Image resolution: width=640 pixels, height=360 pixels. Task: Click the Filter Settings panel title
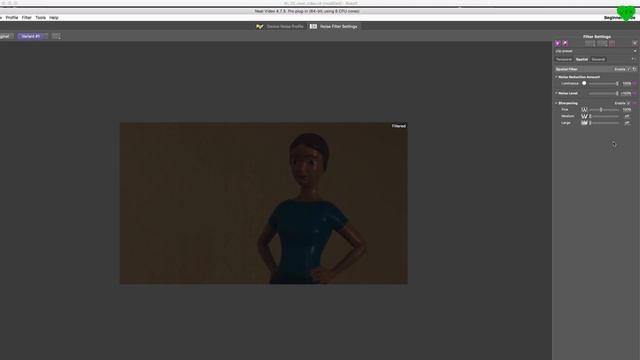[597, 37]
